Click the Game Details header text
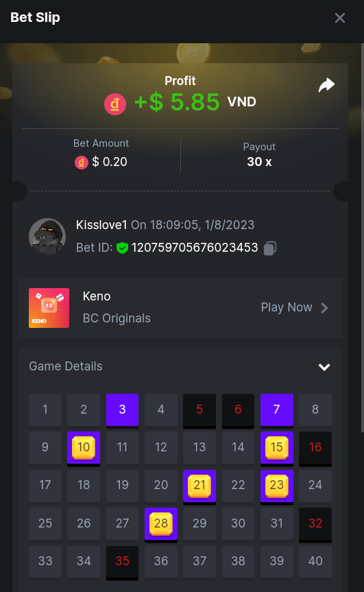 (66, 366)
